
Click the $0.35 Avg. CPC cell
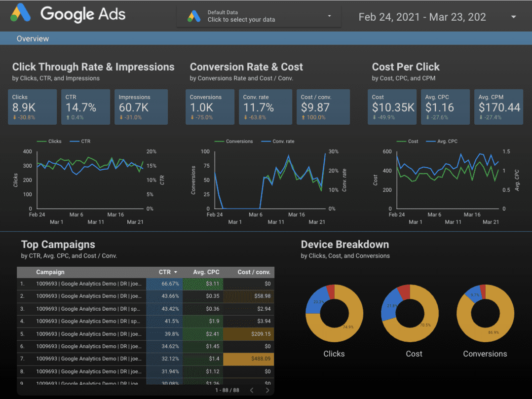click(203, 296)
